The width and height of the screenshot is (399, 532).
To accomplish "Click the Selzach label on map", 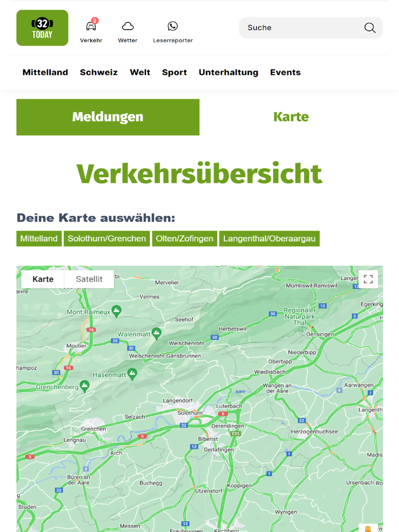I will point(135,416).
